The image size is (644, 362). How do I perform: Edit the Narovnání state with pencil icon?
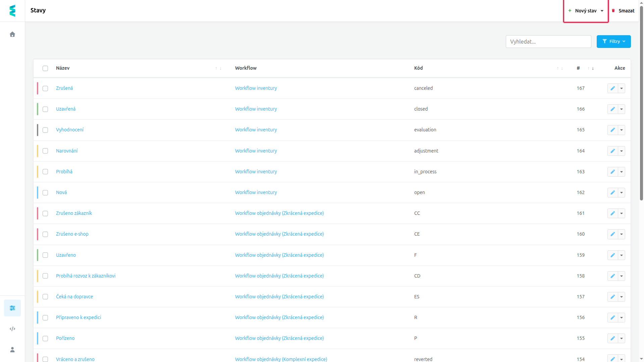point(612,151)
